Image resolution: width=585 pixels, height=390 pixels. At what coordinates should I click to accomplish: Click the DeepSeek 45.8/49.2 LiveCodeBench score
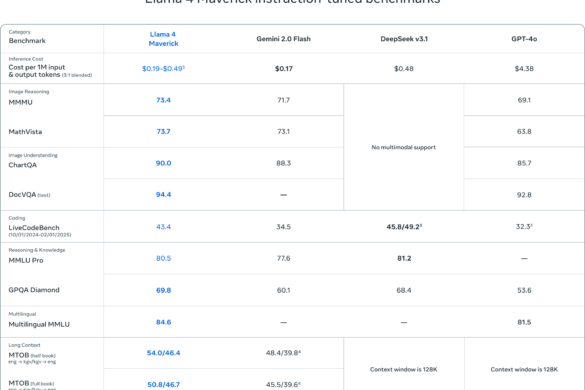[404, 227]
